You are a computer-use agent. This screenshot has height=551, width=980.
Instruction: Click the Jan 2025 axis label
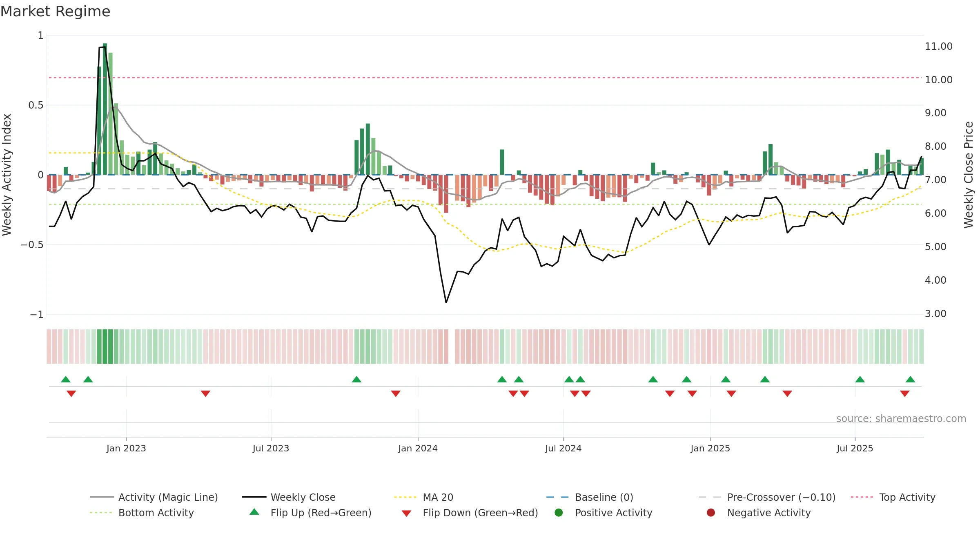pyautogui.click(x=710, y=448)
